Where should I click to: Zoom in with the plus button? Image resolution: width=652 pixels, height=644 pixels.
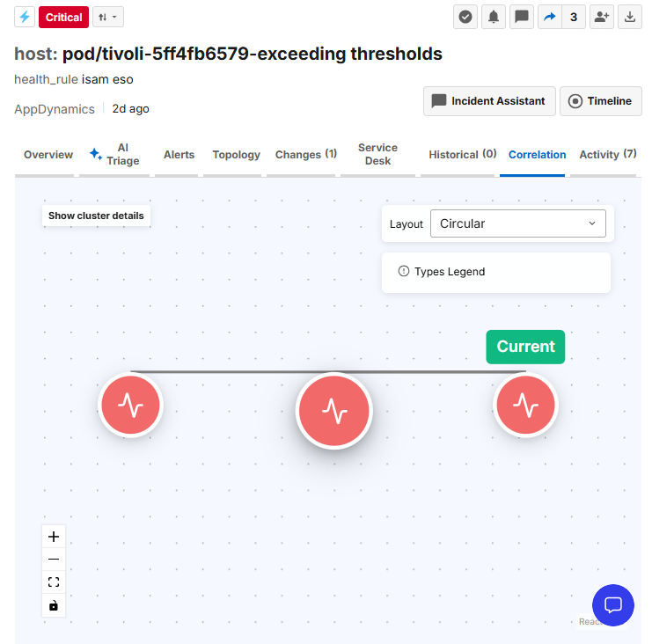(54, 537)
